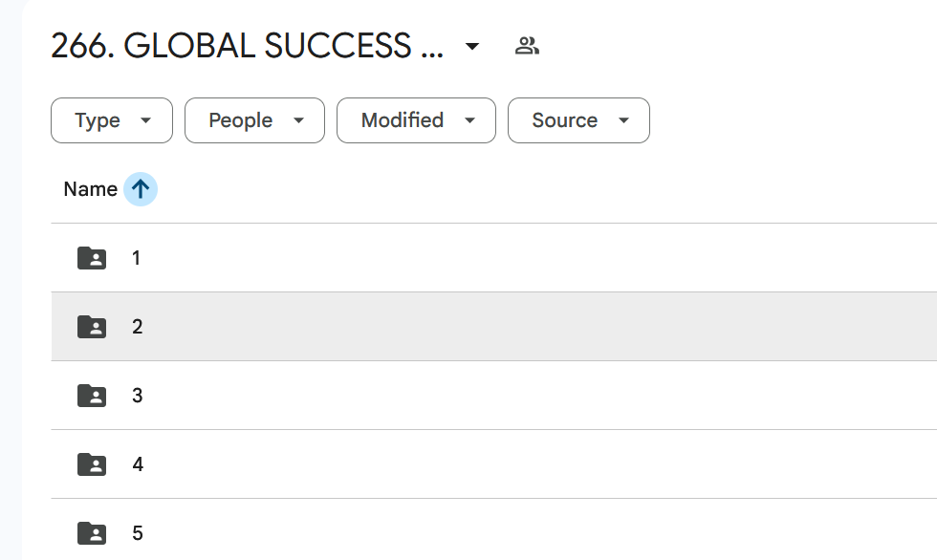The height and width of the screenshot is (560, 937).
Task: Click the shared people icon beside title
Action: click(x=527, y=45)
